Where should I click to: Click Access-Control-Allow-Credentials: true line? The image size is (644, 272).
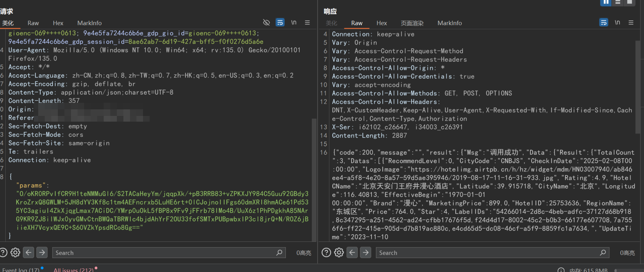[x=403, y=76]
